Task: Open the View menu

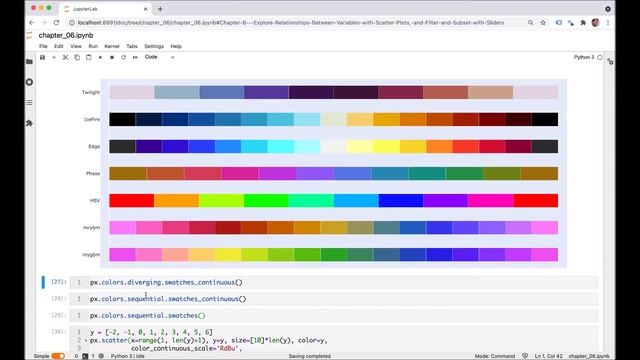Action: coord(76,46)
